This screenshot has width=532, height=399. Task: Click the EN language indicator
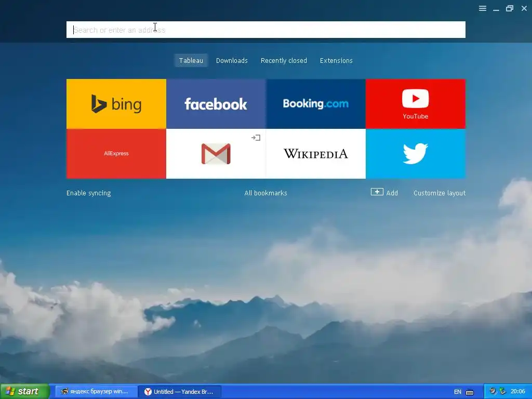click(x=457, y=392)
